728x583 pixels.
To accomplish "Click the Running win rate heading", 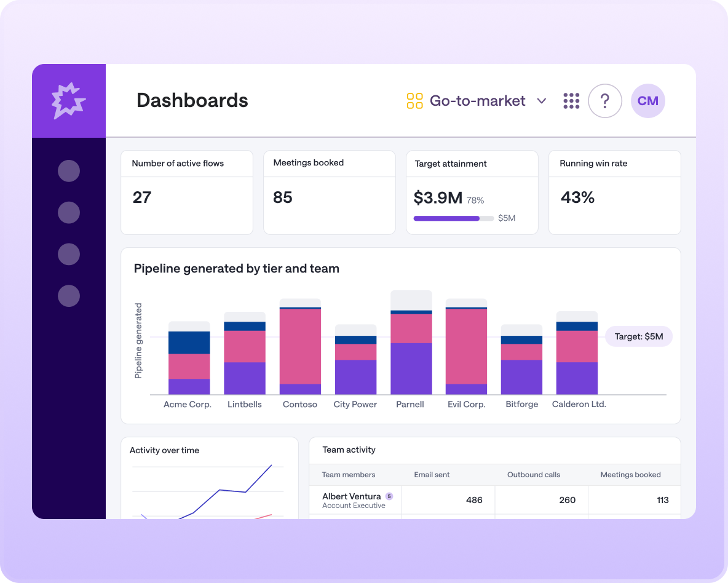I will point(593,164).
